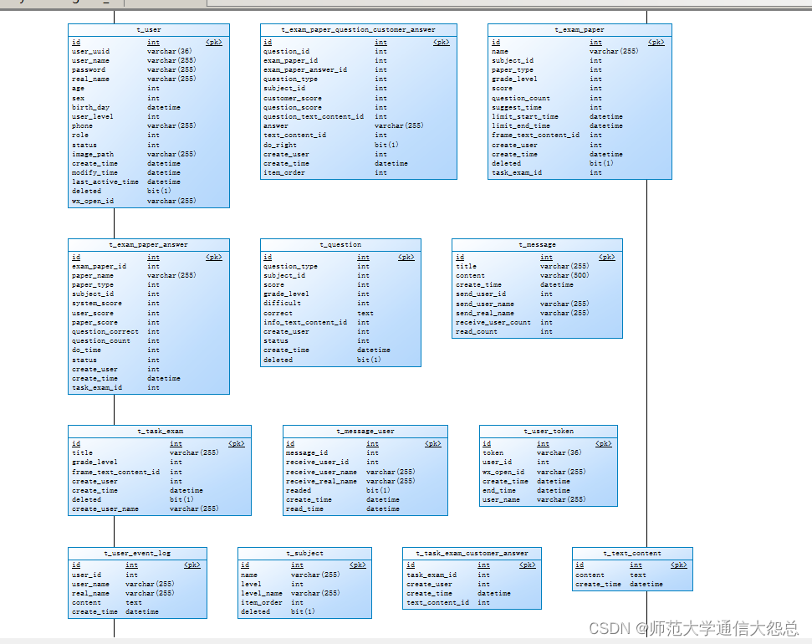Viewport: 812px width, 644px height.
Task: Select the t_task_exam table title
Action: coord(160,431)
